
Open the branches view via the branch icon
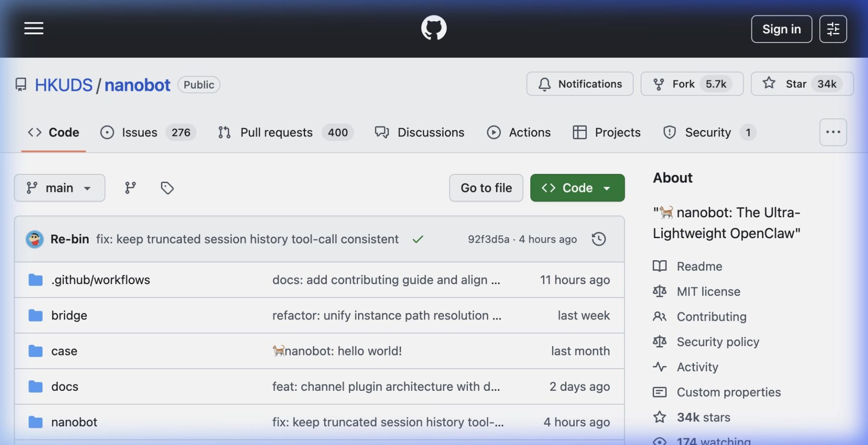130,187
